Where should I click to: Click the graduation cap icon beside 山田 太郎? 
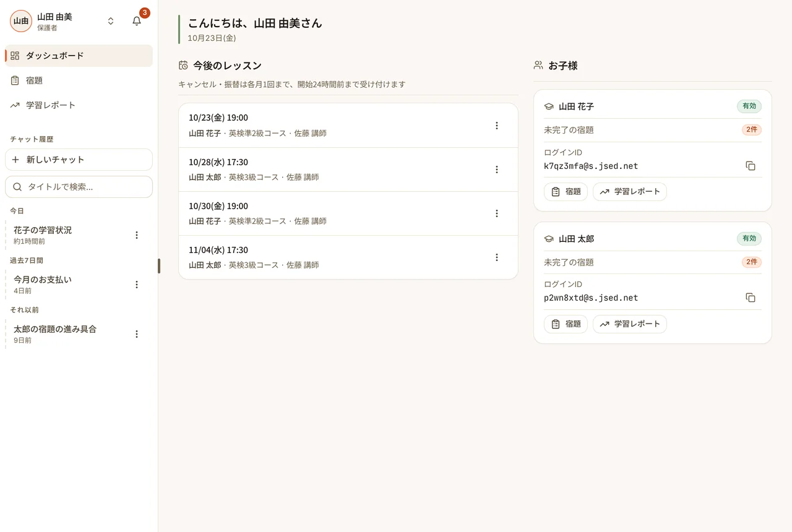coord(549,239)
